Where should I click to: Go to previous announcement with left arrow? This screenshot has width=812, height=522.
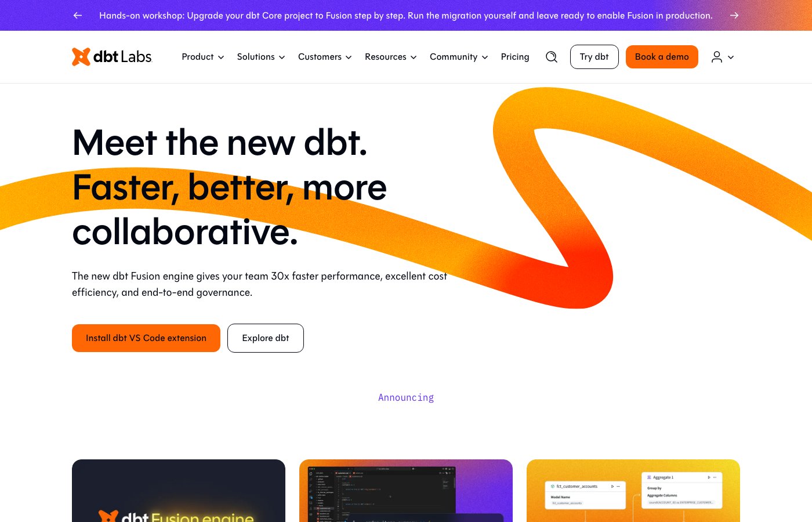pos(78,16)
